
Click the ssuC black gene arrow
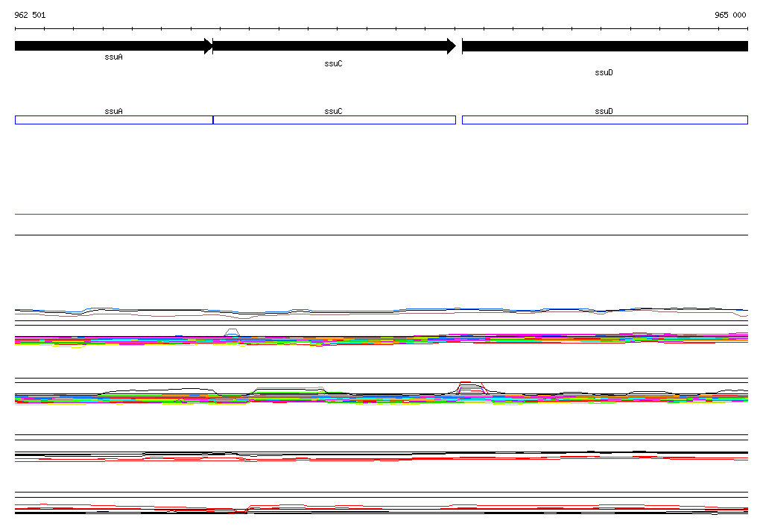335,46
